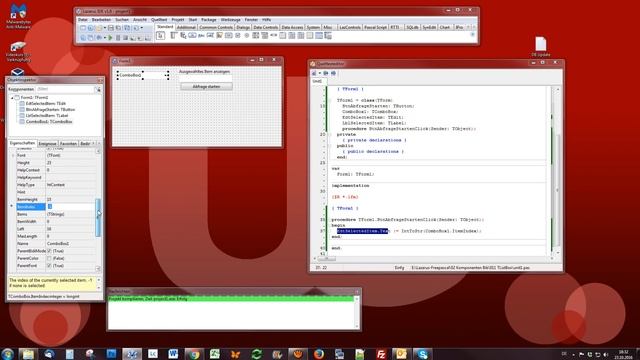640x360 pixels.
Task: Open Microsoft Word from the taskbar
Action: coord(173,353)
